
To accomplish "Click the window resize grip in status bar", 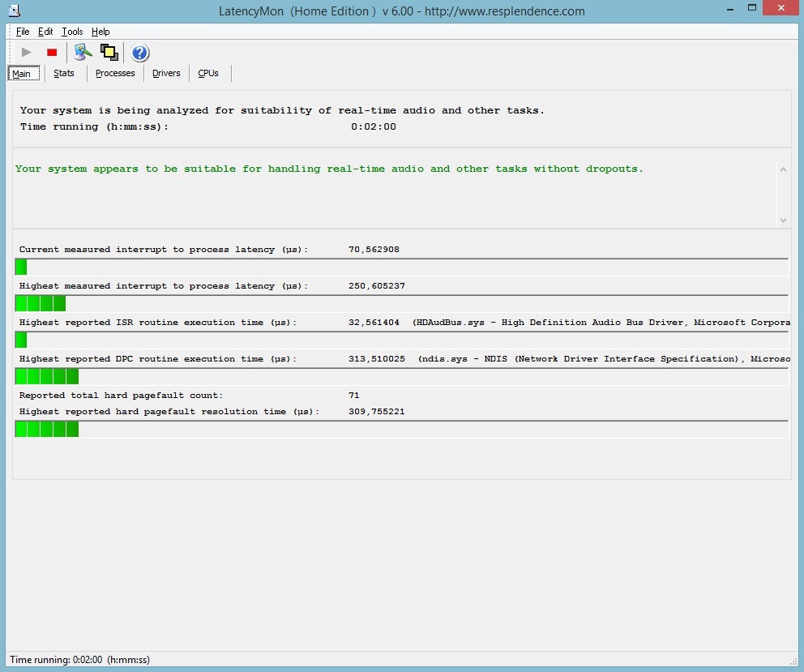I will [x=793, y=661].
